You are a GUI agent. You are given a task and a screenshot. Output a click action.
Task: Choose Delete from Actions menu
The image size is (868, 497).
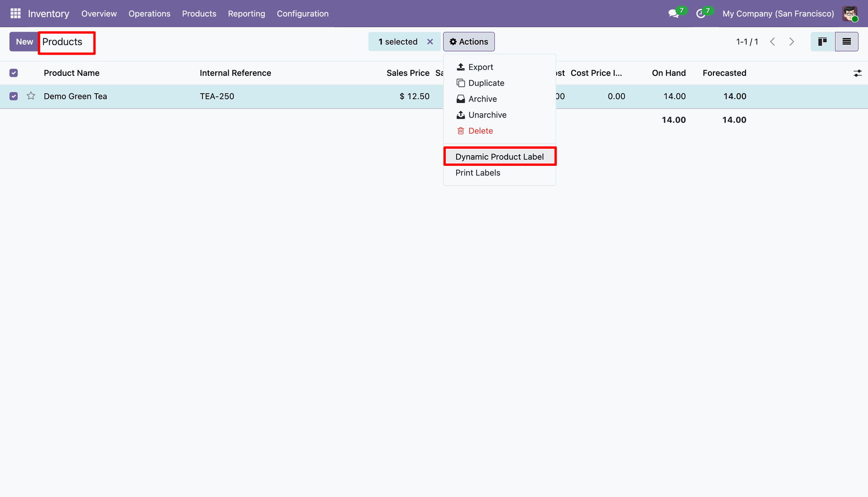[500, 131]
